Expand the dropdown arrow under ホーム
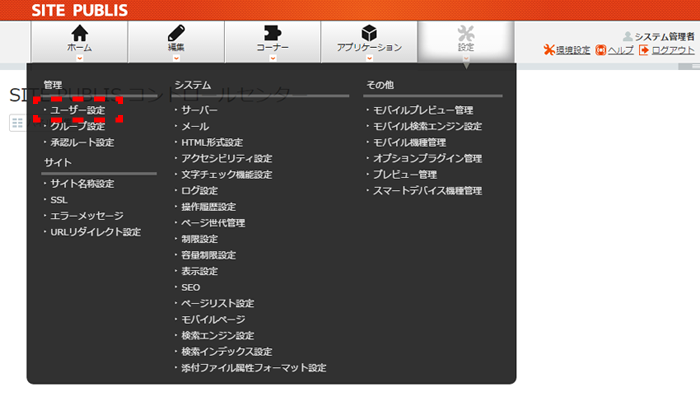The width and height of the screenshot is (700, 420). (x=79, y=58)
